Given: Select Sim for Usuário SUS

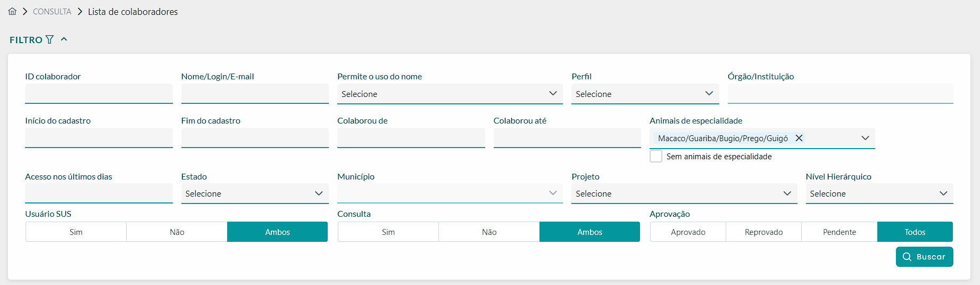Looking at the screenshot, I should [76, 232].
